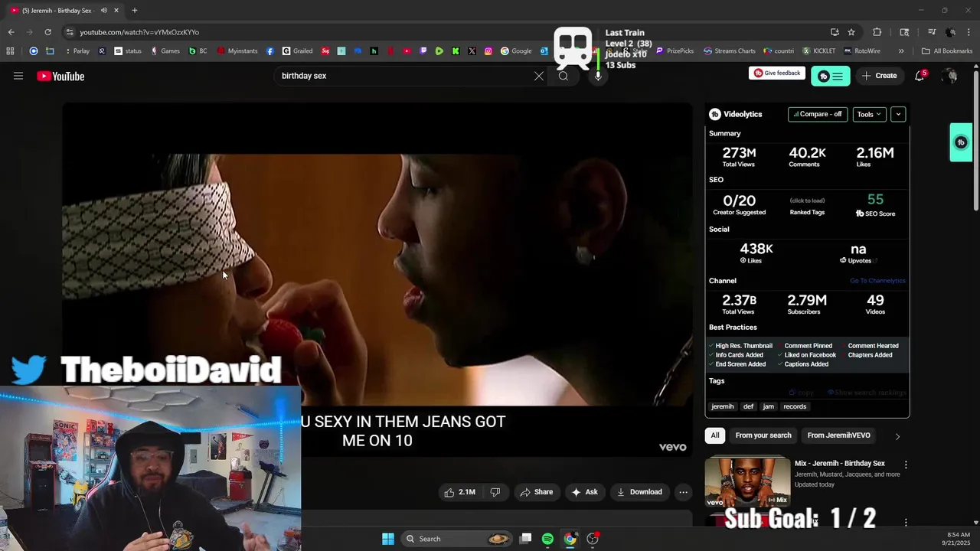
Task: Click the browser address bar URL
Action: click(139, 32)
